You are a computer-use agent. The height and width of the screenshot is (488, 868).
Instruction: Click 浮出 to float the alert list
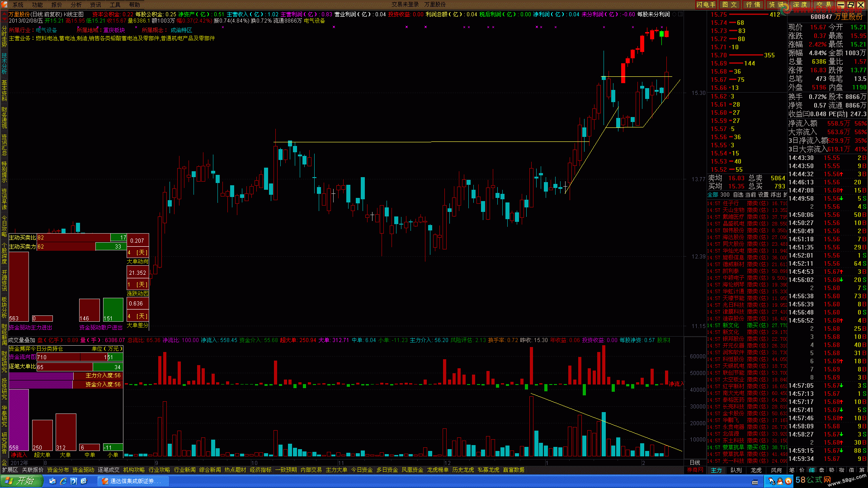776,195
